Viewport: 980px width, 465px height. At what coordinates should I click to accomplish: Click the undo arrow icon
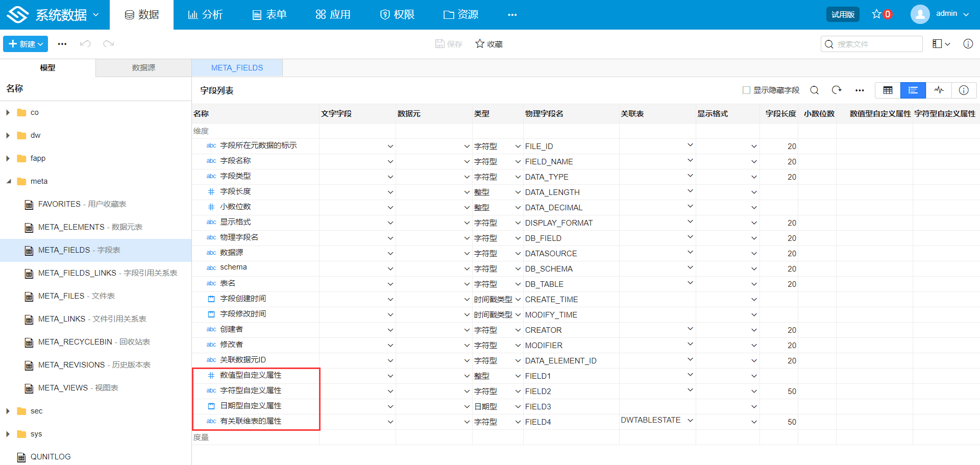[85, 44]
